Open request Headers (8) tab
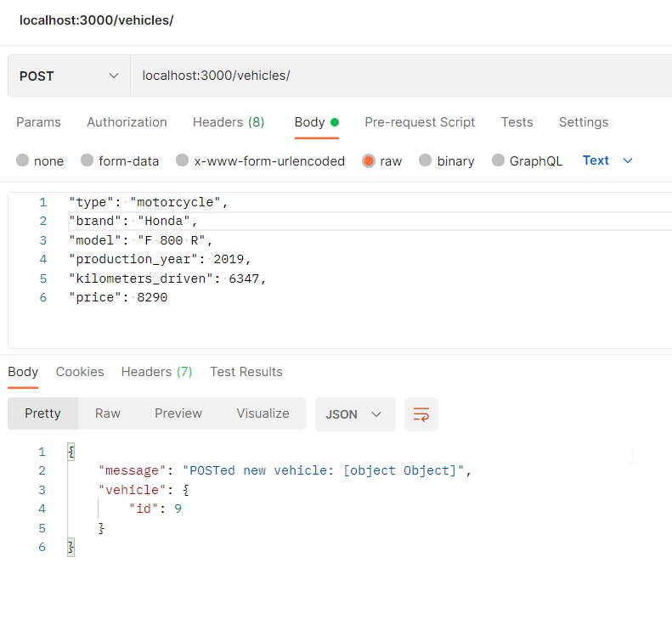The height and width of the screenshot is (630, 672). tap(229, 122)
